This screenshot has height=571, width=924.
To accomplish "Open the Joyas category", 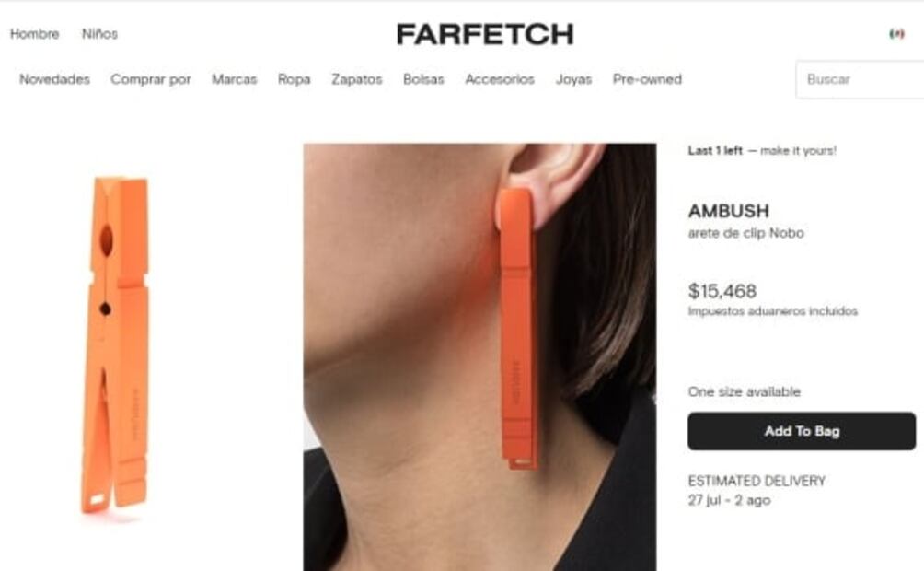I will pos(574,79).
